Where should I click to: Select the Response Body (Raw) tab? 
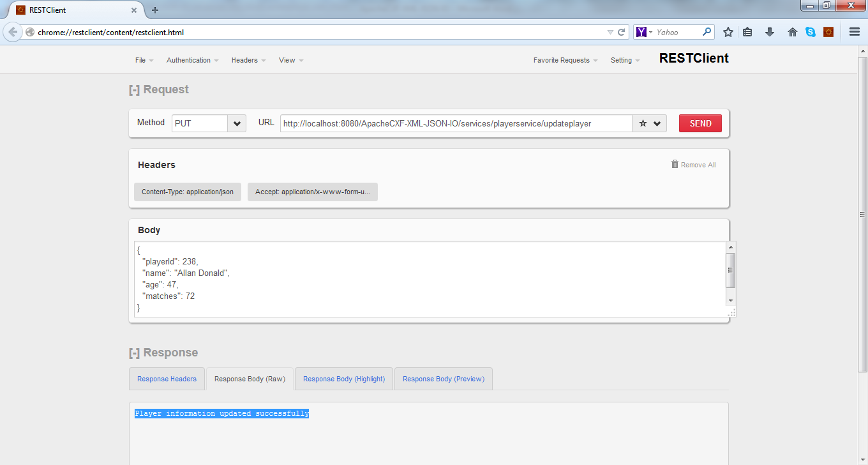click(x=250, y=379)
